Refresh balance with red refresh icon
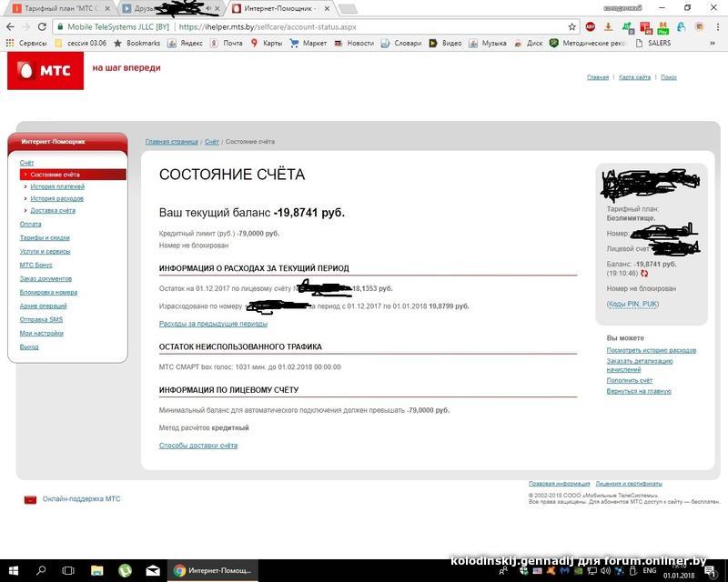Screen dimensions: 728x582 [644, 274]
